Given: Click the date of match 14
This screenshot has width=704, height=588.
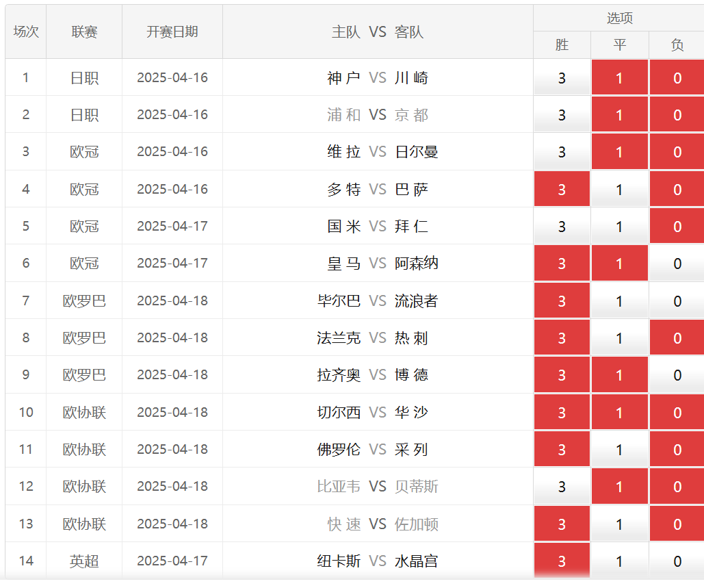Looking at the screenshot, I should click(x=172, y=561).
